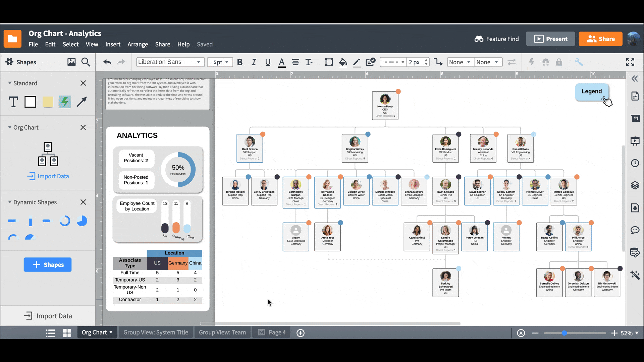
Task: Select the connector/arrow tool in toolbar
Action: click(x=439, y=62)
